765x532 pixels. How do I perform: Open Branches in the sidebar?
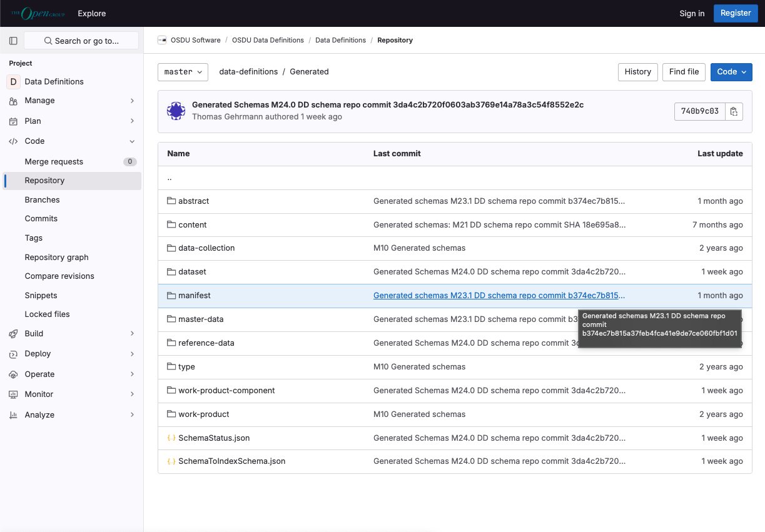pyautogui.click(x=72, y=200)
